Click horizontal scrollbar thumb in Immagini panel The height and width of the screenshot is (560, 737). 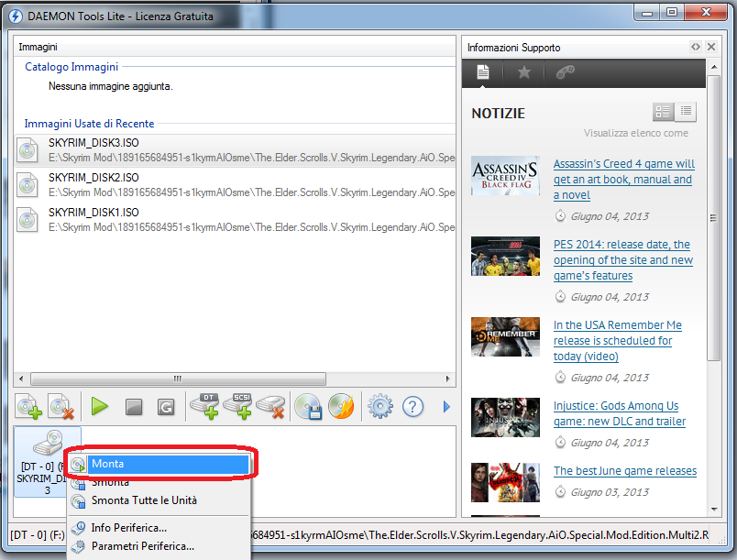178,379
